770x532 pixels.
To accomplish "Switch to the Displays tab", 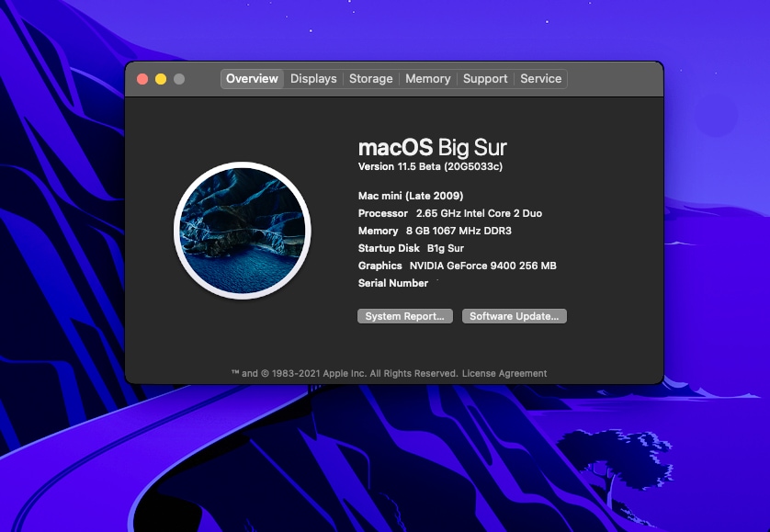I will [x=313, y=79].
